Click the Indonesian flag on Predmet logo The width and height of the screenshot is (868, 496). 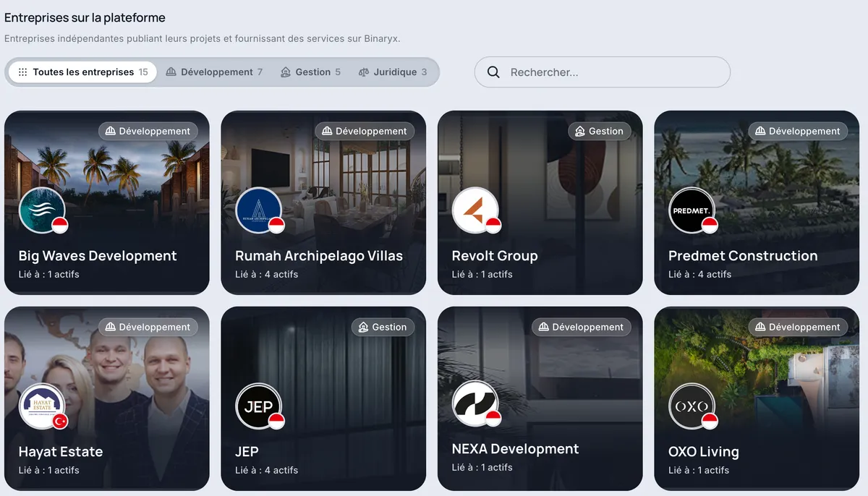click(710, 225)
